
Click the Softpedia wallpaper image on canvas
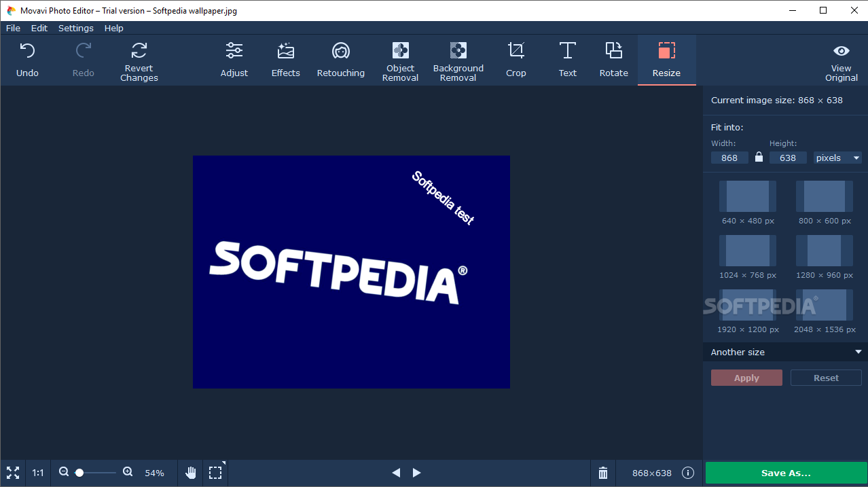click(x=351, y=272)
